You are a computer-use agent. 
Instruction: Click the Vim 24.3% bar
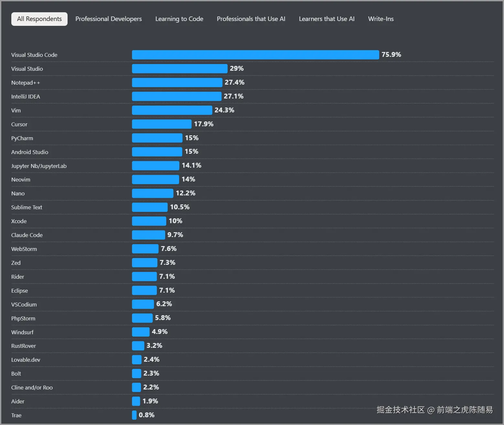tap(172, 110)
